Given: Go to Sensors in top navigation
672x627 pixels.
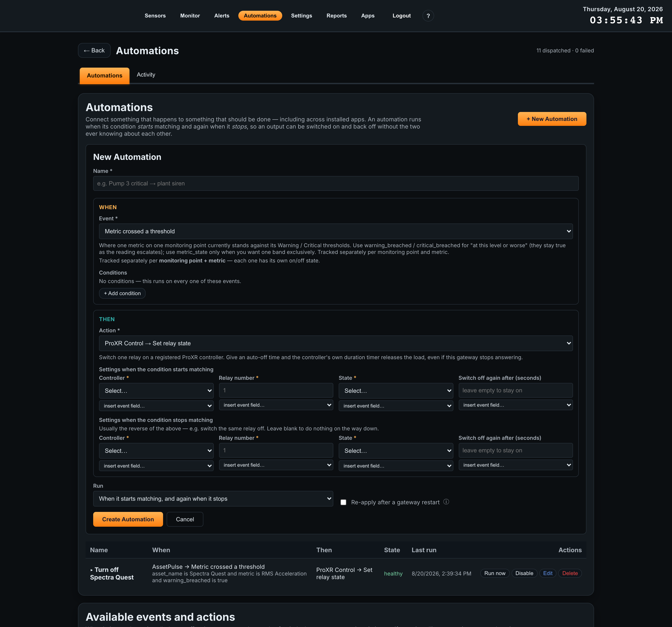Looking at the screenshot, I should click(155, 15).
